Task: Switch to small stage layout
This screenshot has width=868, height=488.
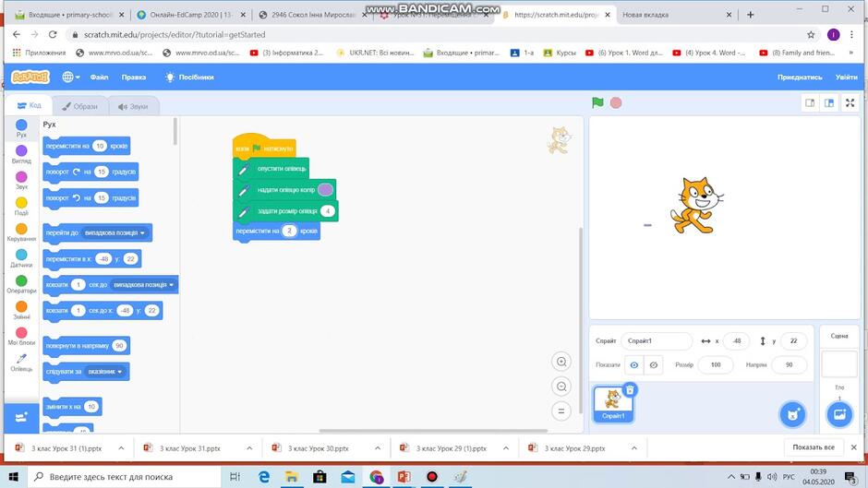Action: coord(810,103)
